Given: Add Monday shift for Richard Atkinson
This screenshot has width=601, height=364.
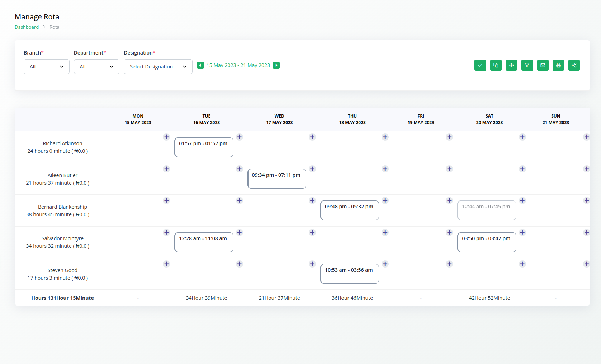Looking at the screenshot, I should (x=166, y=137).
